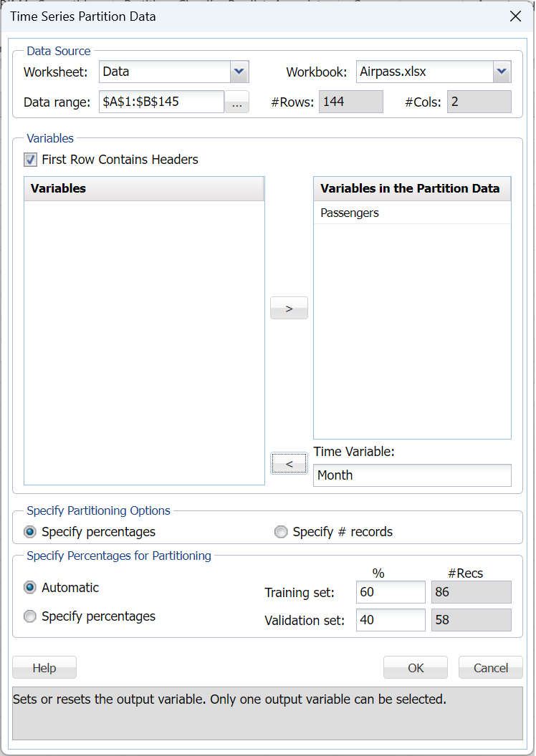Click the Training set percentage field
Image resolution: width=536 pixels, height=756 pixels.
(391, 592)
